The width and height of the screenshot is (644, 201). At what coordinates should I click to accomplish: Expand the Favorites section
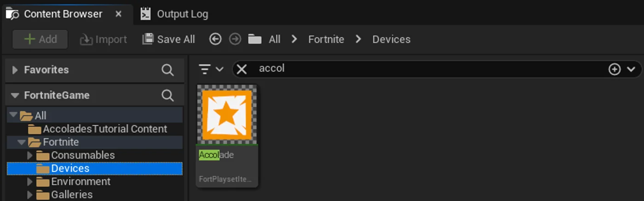point(15,70)
